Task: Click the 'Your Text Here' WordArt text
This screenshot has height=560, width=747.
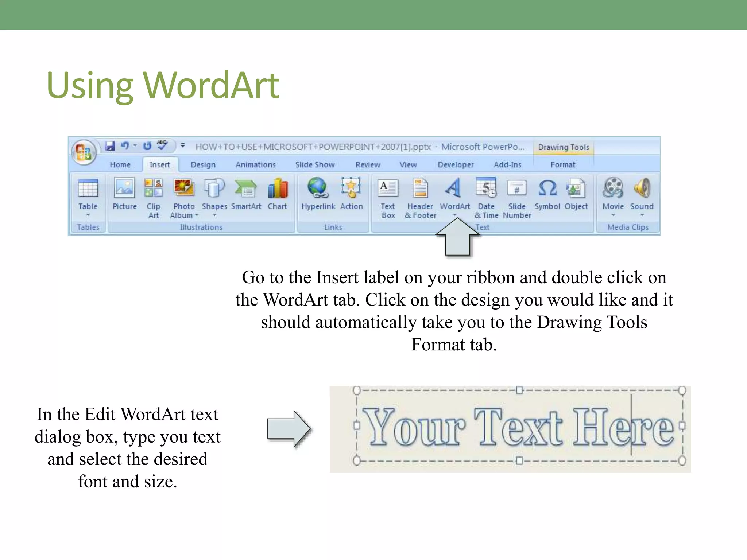Action: (519, 427)
